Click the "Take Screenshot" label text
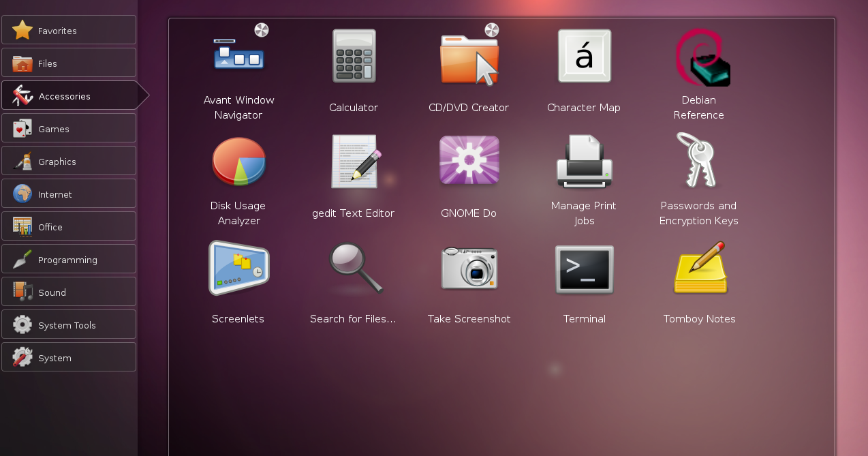Viewport: 868px width, 456px height. 469,319
